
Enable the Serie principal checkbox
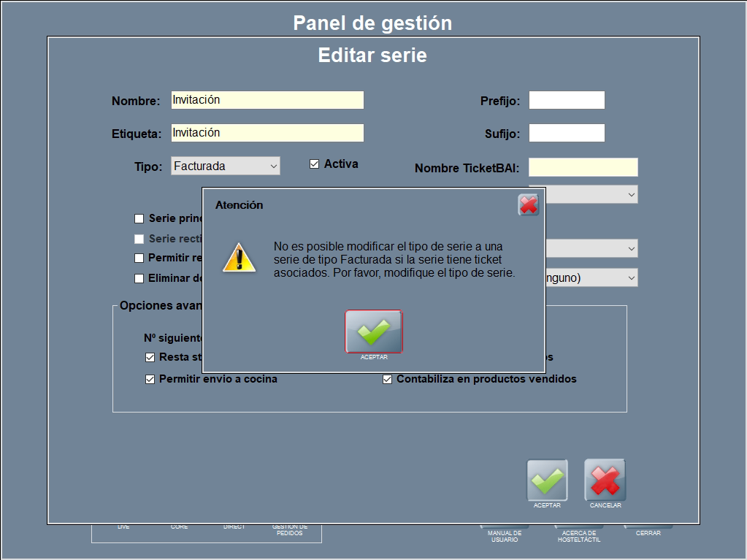(139, 218)
